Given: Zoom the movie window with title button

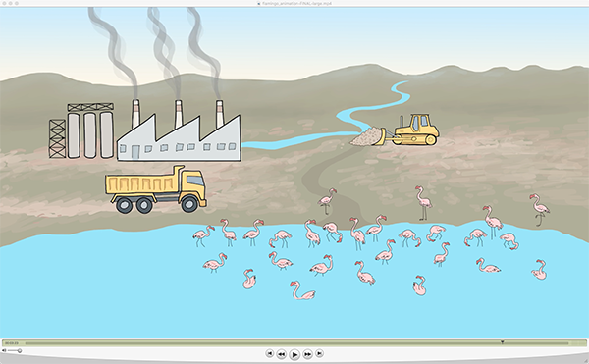Looking at the screenshot, I should [17, 3].
